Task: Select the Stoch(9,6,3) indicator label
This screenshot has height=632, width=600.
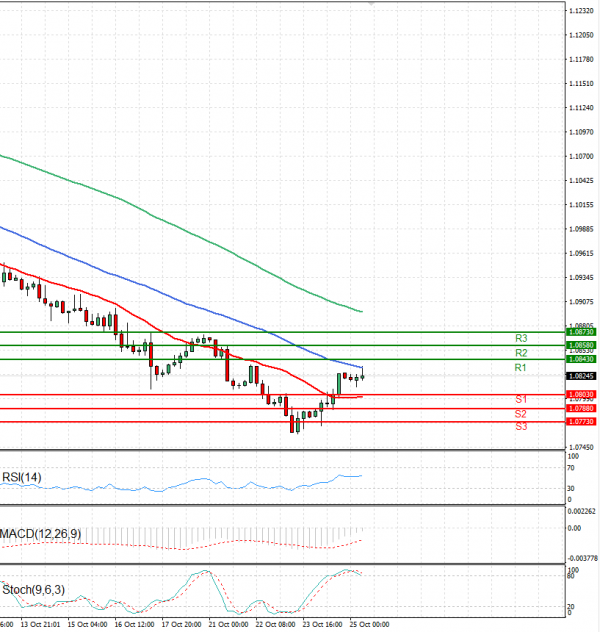Action: coord(33,590)
